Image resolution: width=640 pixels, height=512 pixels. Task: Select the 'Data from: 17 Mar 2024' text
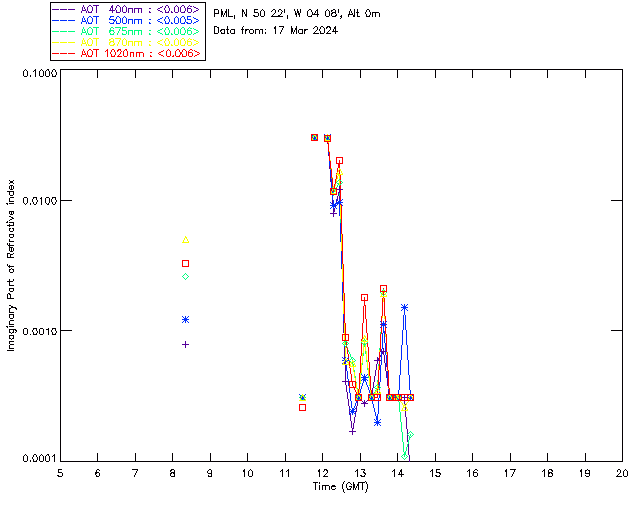point(276,31)
